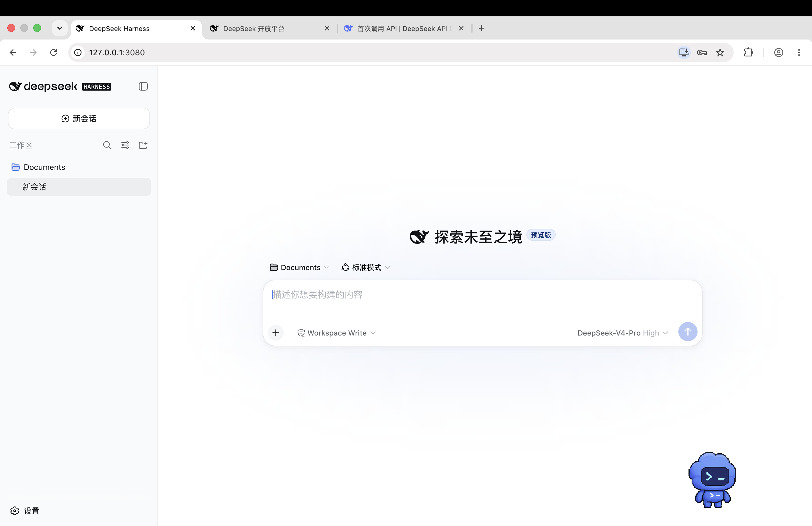Collapse the sidebar with the panel icon
Image resolution: width=812 pixels, height=526 pixels.
(143, 86)
